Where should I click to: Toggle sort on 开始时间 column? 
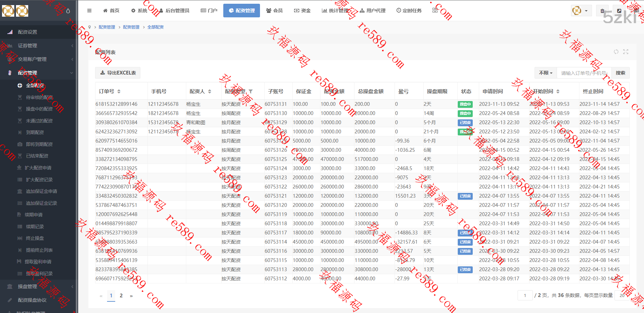(x=558, y=92)
